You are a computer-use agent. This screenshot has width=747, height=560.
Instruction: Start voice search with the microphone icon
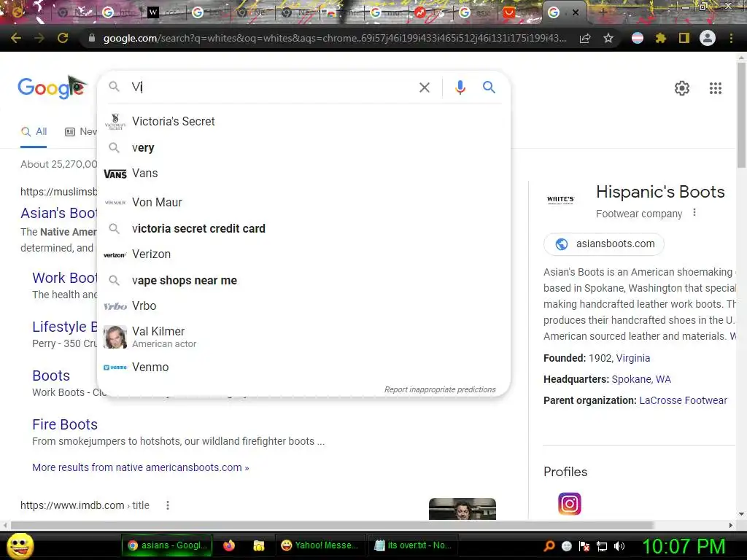click(460, 87)
